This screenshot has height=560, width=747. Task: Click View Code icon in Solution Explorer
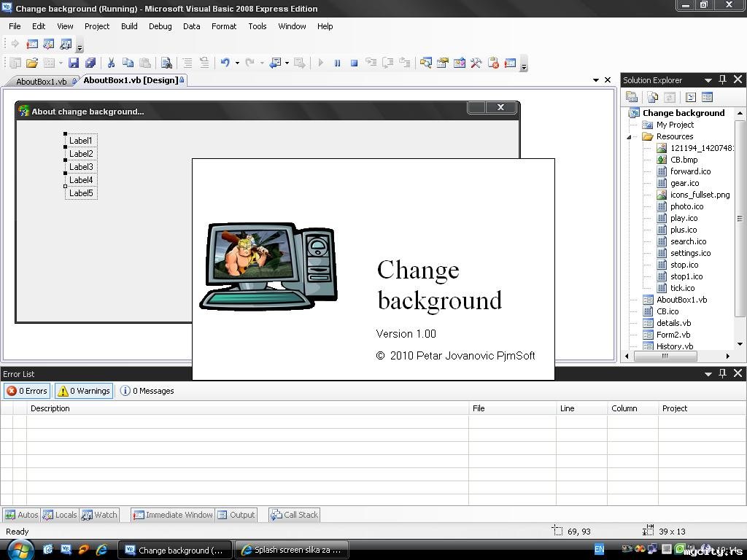(x=691, y=97)
